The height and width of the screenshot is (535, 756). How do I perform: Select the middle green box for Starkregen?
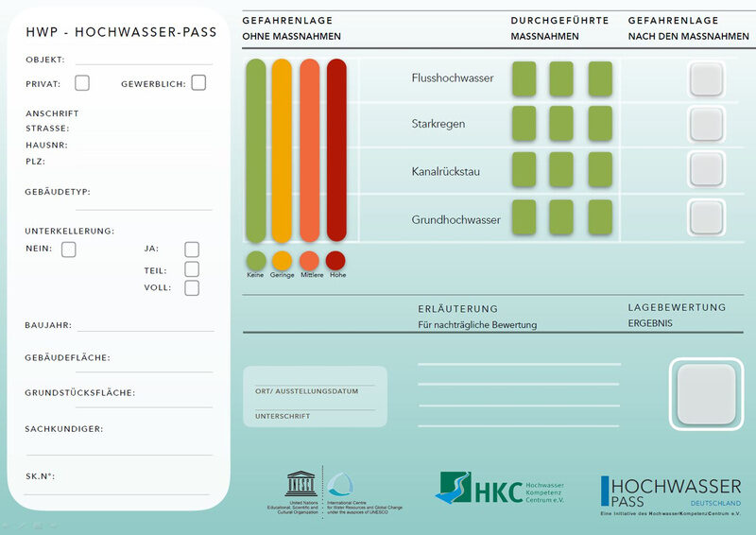coord(561,124)
